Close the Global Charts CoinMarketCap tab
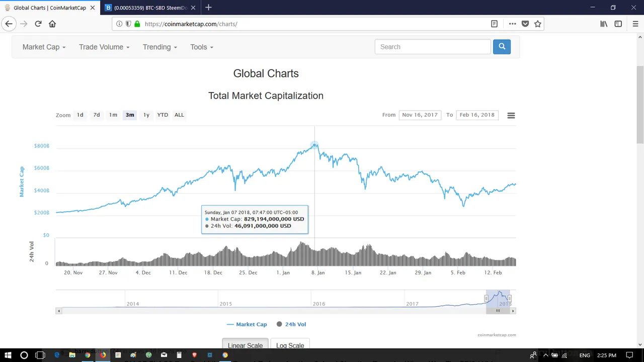 point(92,8)
